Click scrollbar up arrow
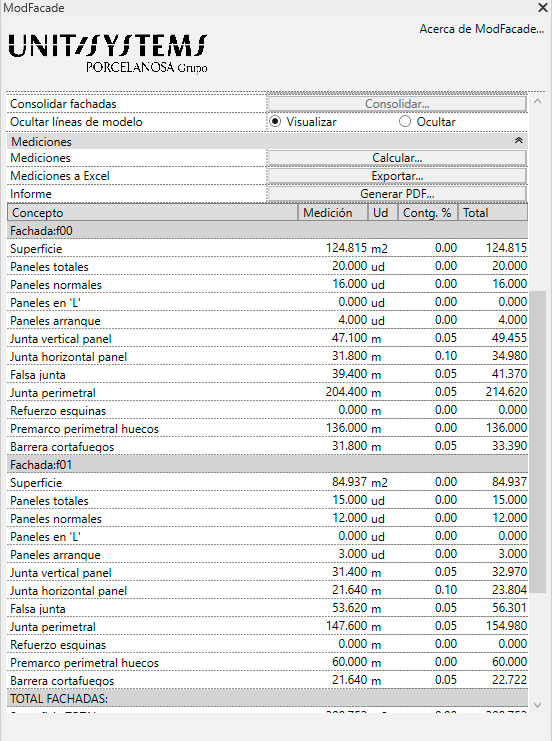552x741 pixels. 537,101
